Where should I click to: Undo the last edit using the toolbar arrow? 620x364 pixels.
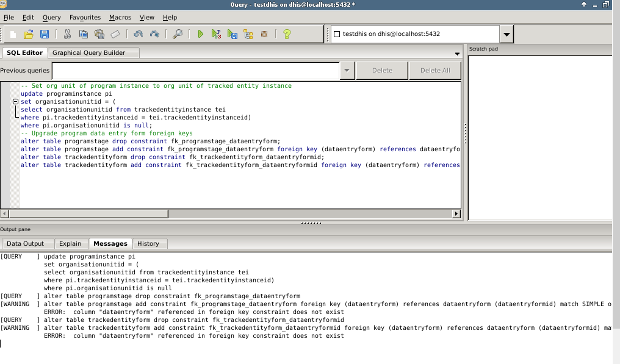[139, 34]
